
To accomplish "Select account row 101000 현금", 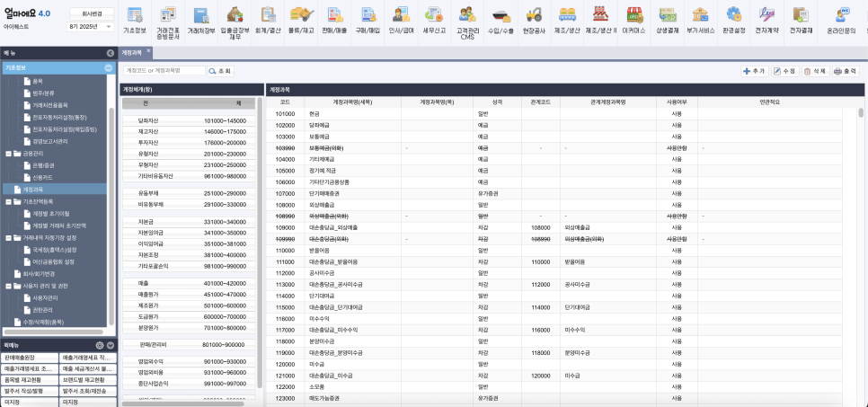I will tap(554, 113).
